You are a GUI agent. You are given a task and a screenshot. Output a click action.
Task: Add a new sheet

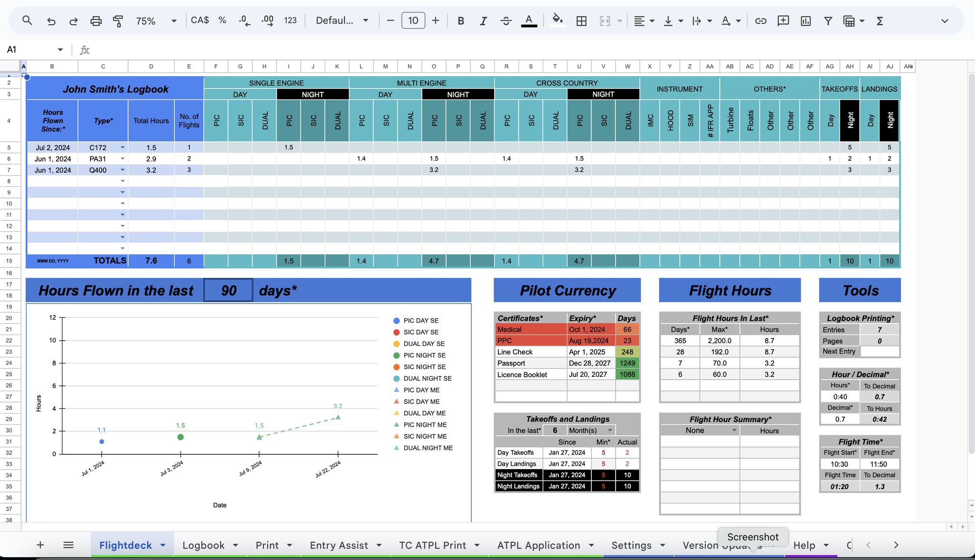(40, 545)
